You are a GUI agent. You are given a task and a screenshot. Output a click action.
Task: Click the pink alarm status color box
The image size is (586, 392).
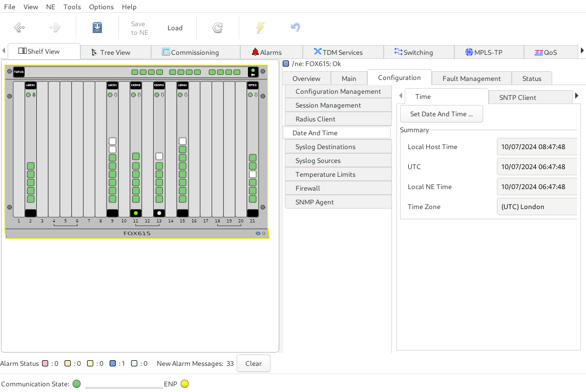coord(45,364)
